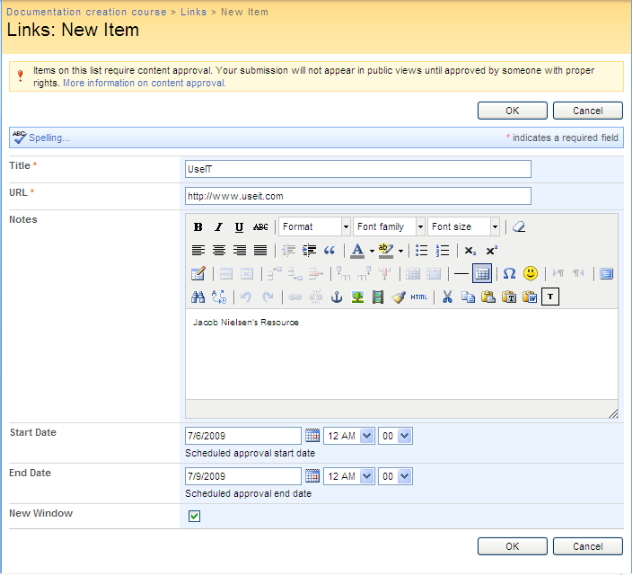Viewport: 633px width, 576px height.
Task: Center-align the Notes text
Action: tap(218, 251)
